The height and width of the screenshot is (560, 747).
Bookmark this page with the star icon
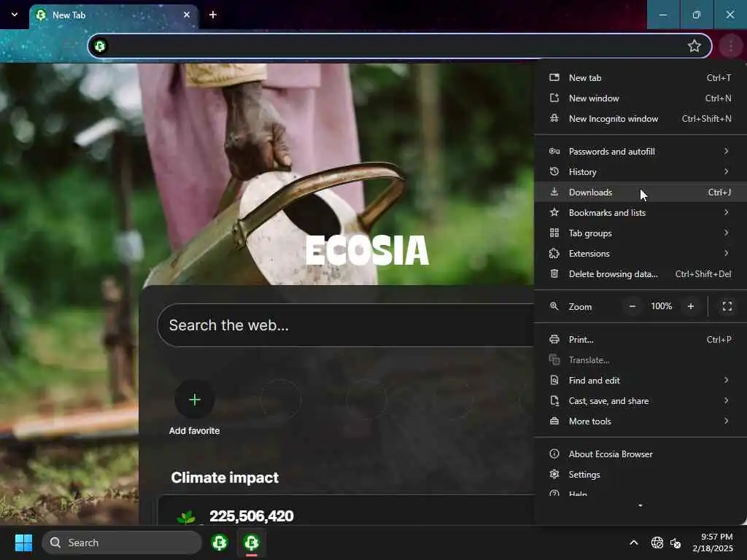click(x=694, y=46)
